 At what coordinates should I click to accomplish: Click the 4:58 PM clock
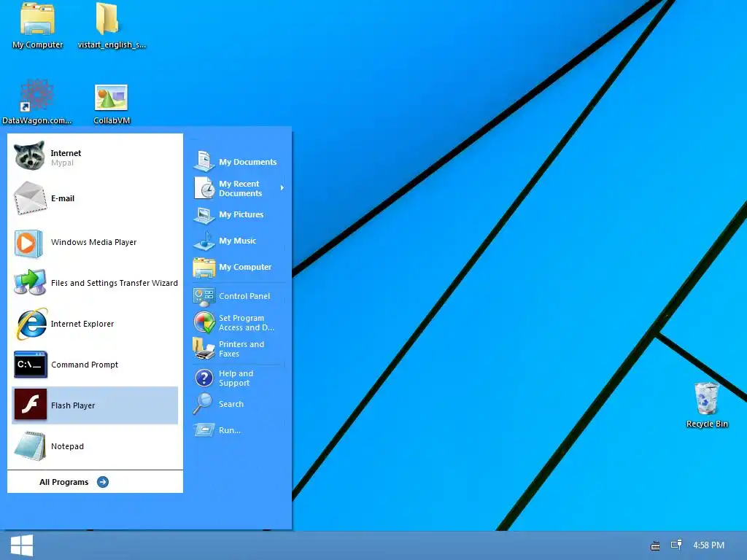pyautogui.click(x=709, y=545)
